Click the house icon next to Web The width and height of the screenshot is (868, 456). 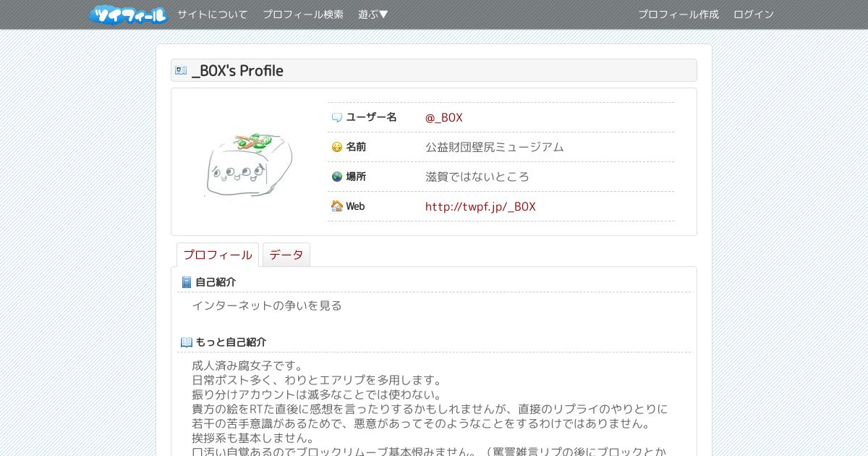click(336, 206)
